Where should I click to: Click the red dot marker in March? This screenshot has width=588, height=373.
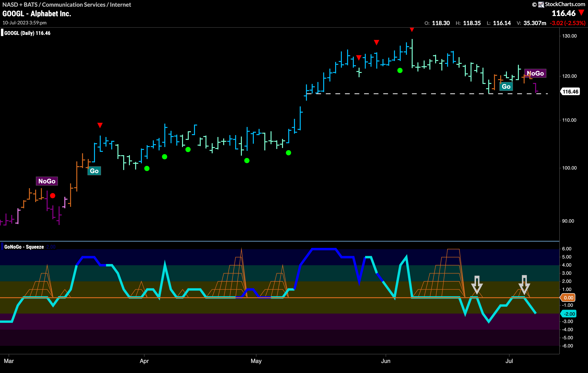coord(52,196)
